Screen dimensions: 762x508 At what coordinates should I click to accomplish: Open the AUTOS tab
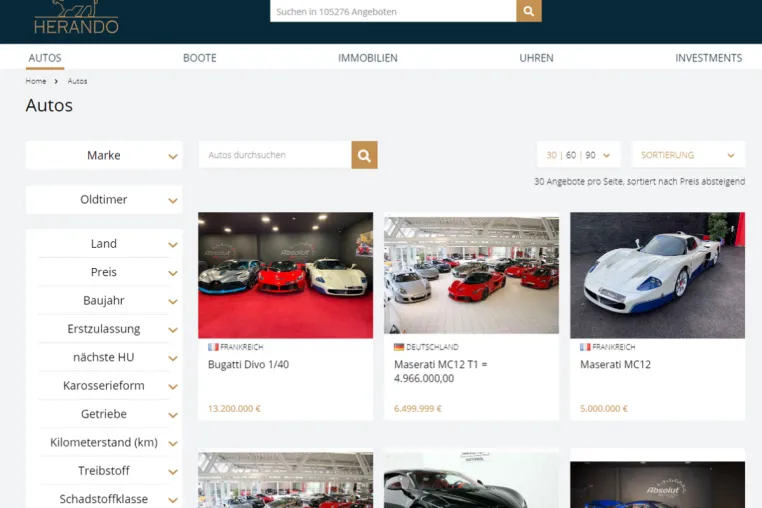tap(45, 58)
